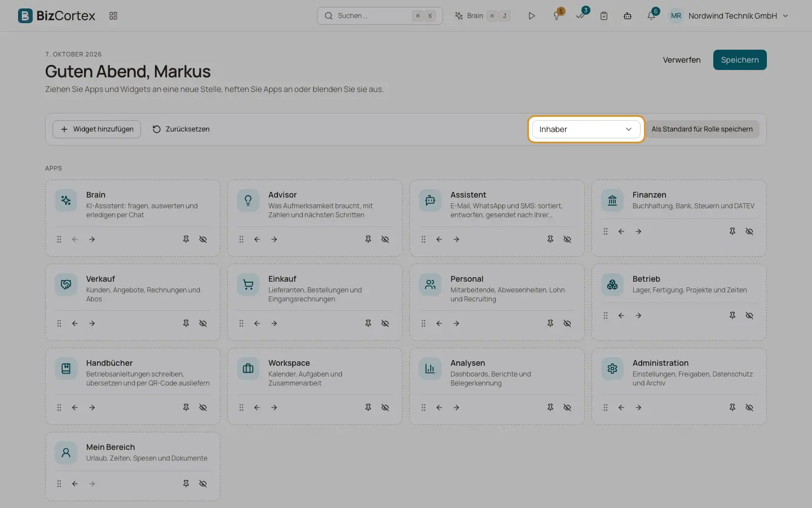The image size is (812, 508).
Task: Pin the Finanzen app card
Action: click(732, 231)
